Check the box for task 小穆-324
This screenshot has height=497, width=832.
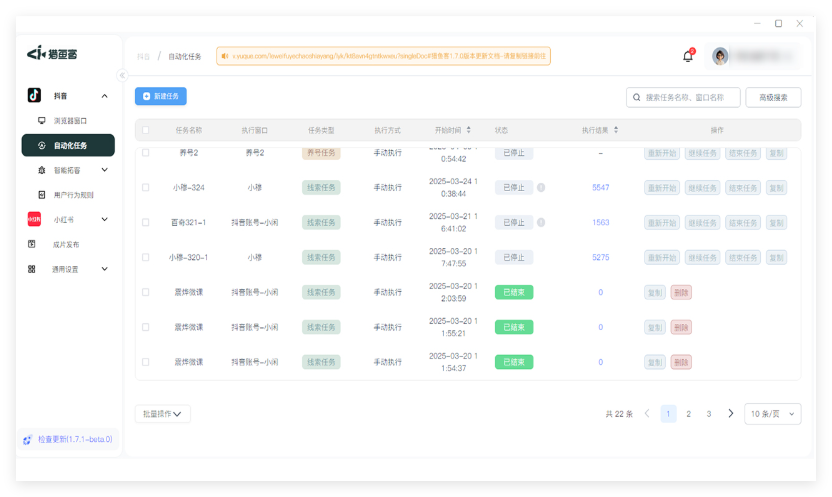pyautogui.click(x=146, y=187)
